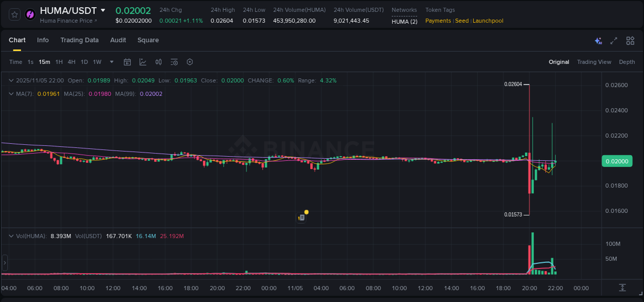The height and width of the screenshot is (302, 644).
Task: Open the Info tab
Action: point(43,40)
